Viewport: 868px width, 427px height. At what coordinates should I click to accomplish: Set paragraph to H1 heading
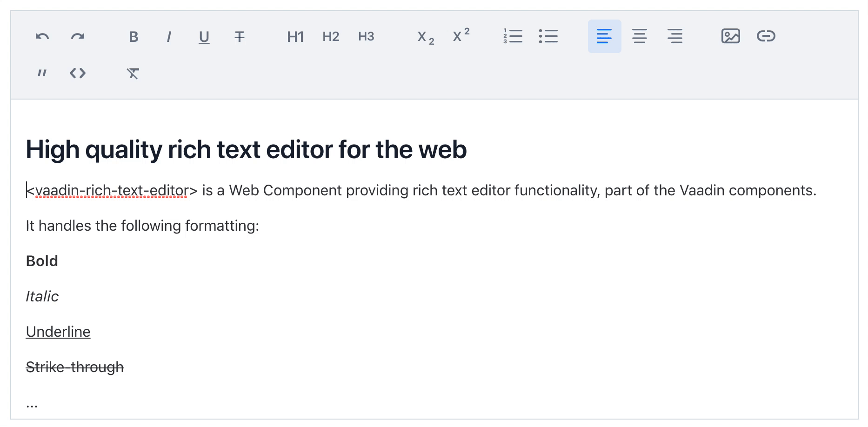click(295, 36)
